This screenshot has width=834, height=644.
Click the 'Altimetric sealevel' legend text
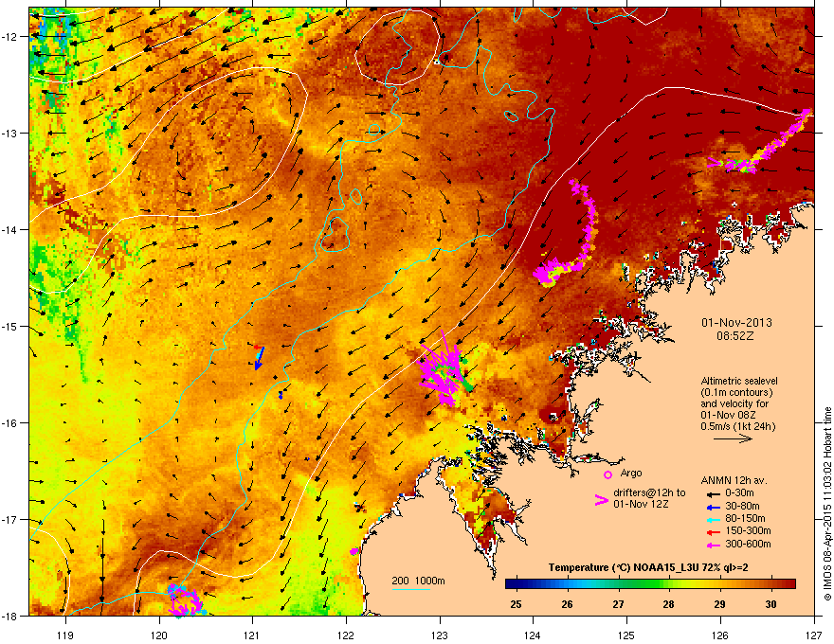coord(739,381)
